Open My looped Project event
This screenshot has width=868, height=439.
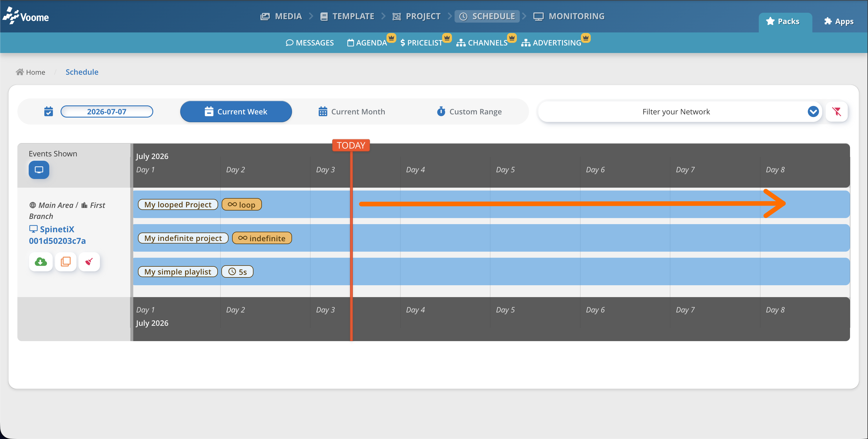pyautogui.click(x=178, y=204)
